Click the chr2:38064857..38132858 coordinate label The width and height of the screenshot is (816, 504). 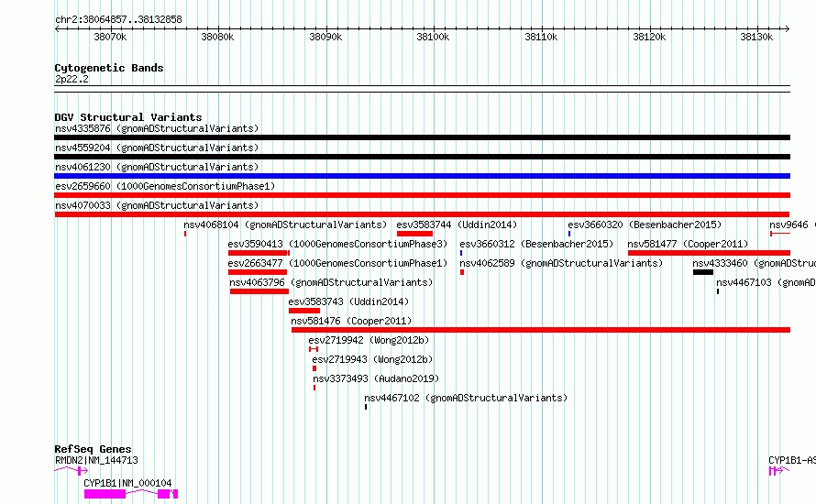click(x=118, y=20)
